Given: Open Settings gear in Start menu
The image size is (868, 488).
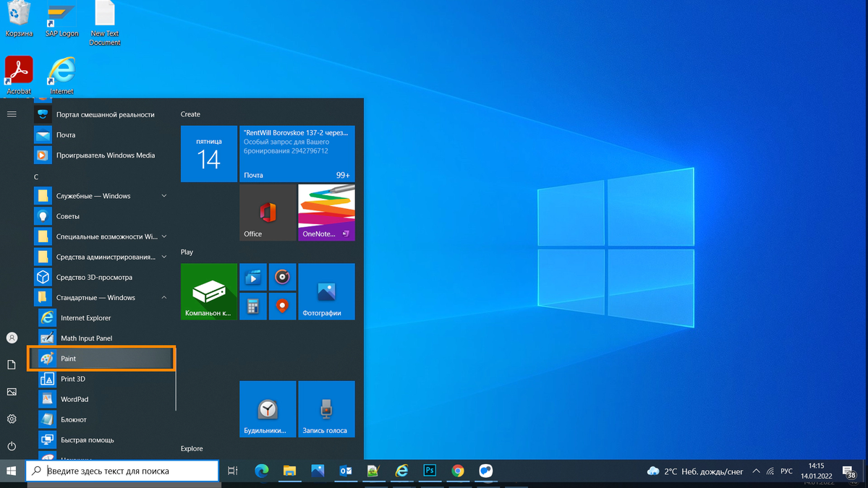Looking at the screenshot, I should point(12,419).
